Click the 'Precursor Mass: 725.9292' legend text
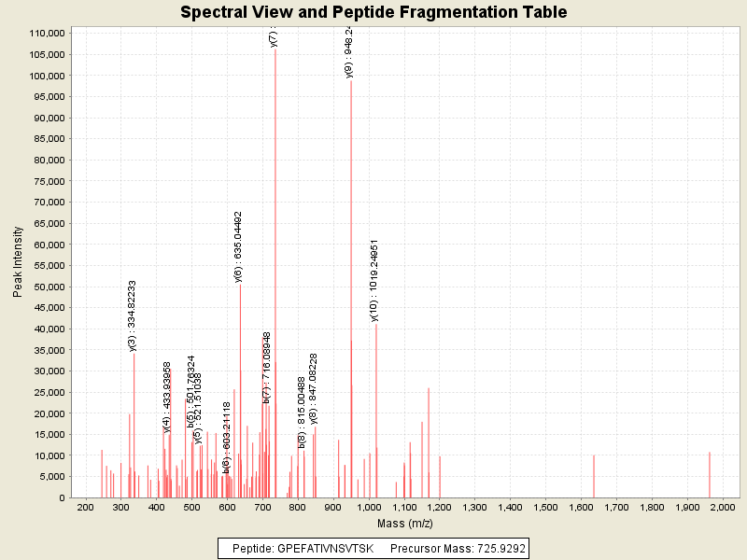 click(x=457, y=549)
